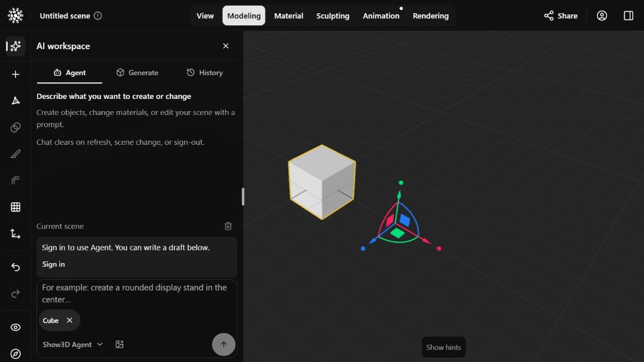644x362 pixels.
Task: Open the Agent tab
Action: 69,72
